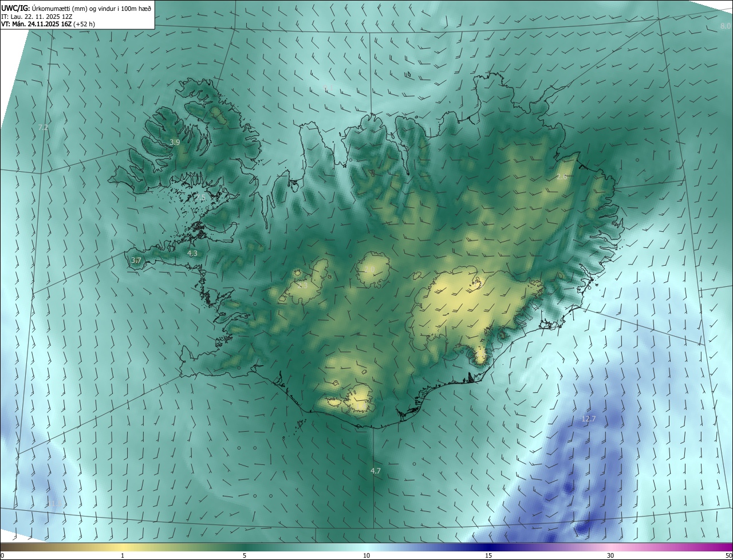Viewport: 733px width, 560px height.
Task: Click the 4.3 value on Snæfellsnes
Action: [x=192, y=253]
